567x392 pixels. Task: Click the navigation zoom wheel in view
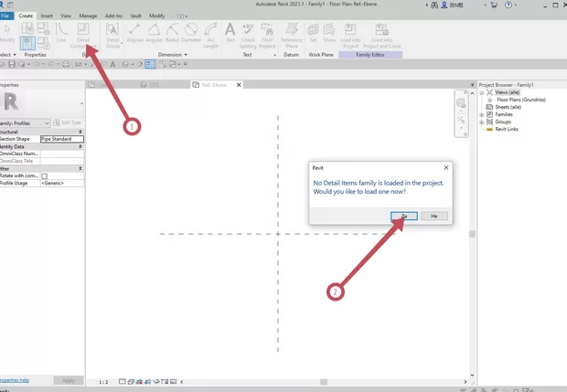coord(461,103)
